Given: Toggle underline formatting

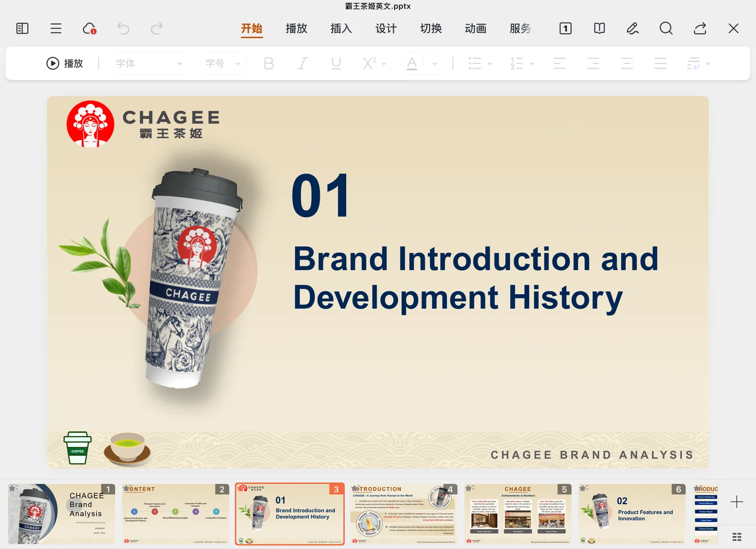Looking at the screenshot, I should click(336, 64).
